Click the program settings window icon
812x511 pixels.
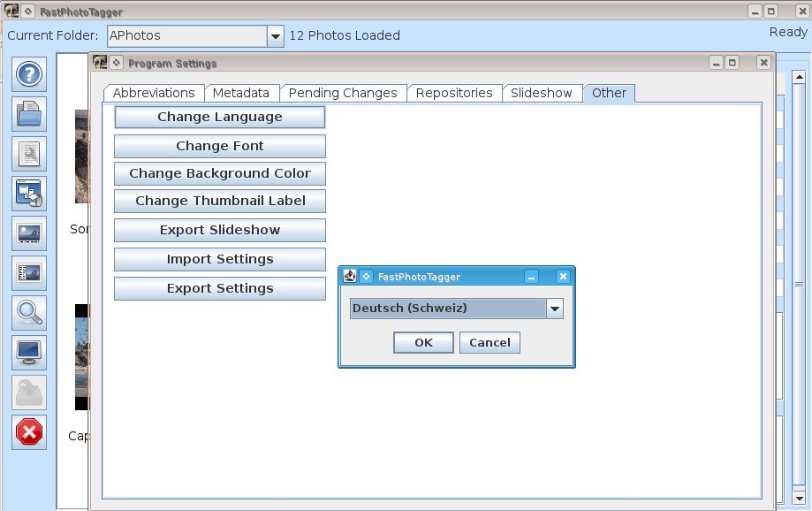pyautogui.click(x=30, y=194)
